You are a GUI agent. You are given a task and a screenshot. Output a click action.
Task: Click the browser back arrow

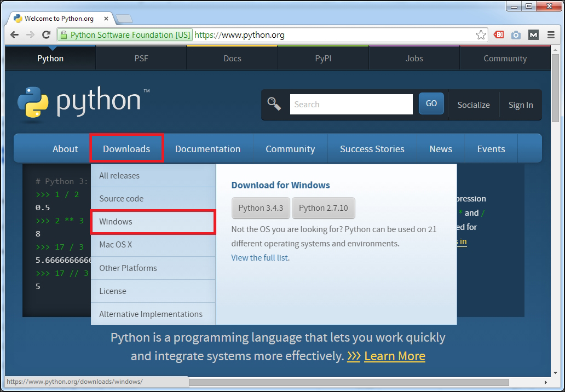[14, 35]
